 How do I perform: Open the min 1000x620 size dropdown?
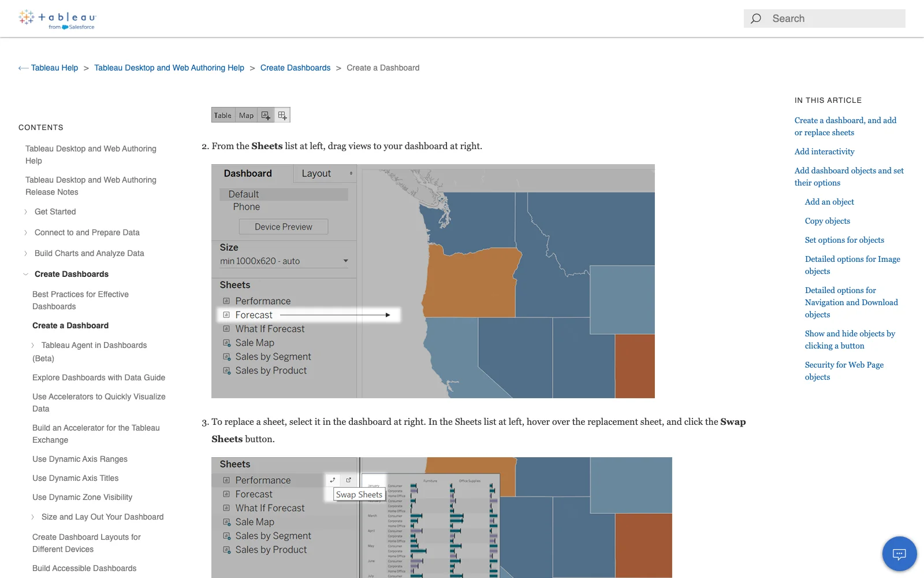coord(284,261)
